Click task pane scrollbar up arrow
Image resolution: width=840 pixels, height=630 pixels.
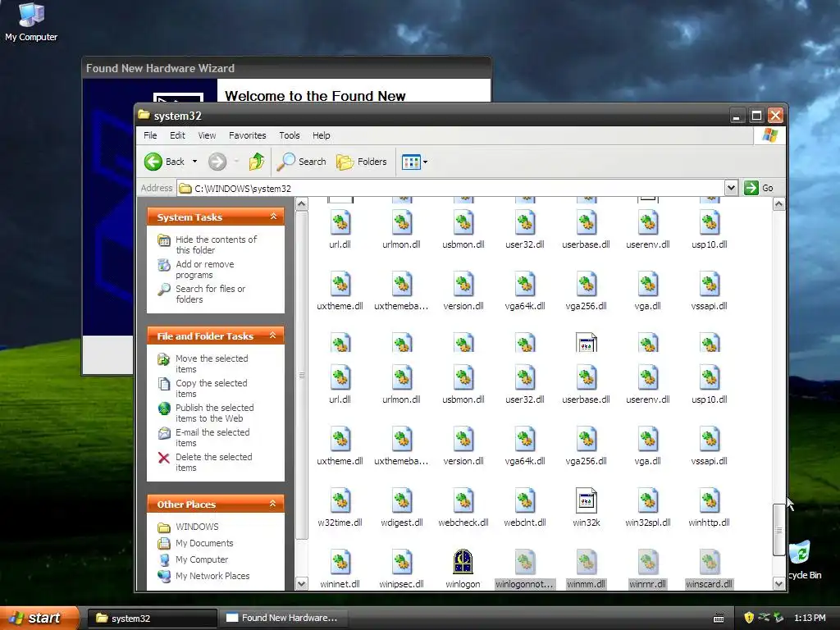tap(302, 204)
